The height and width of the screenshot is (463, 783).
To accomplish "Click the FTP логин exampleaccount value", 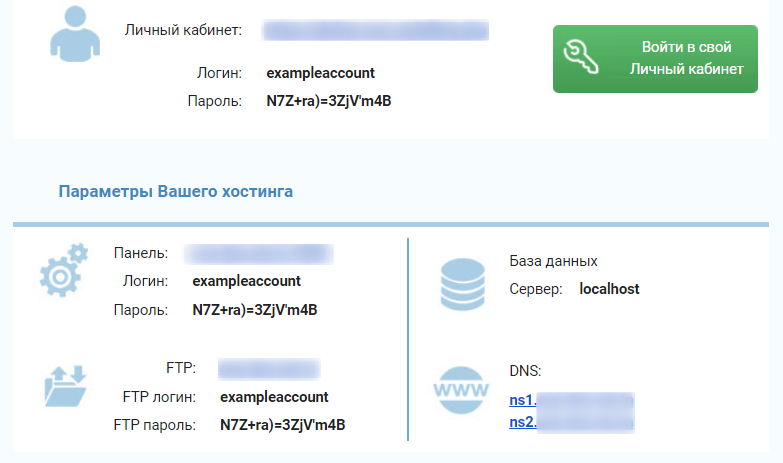I will coord(274,397).
